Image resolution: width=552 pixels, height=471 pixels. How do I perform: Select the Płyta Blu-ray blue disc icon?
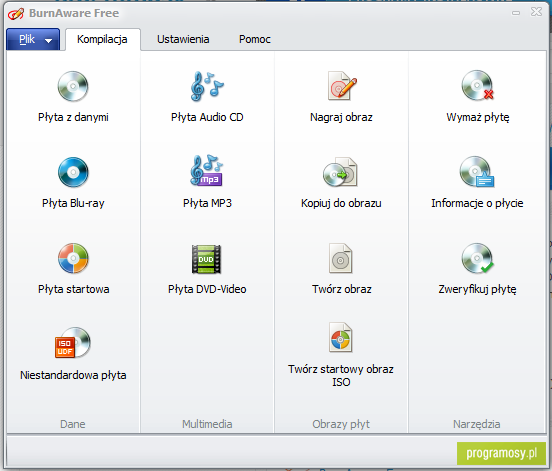tap(73, 172)
